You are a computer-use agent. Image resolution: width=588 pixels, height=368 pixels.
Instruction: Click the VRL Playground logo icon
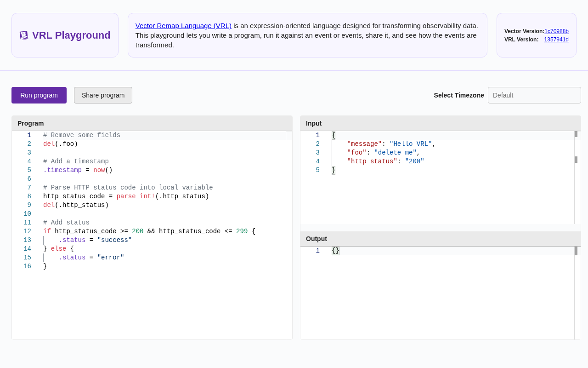tap(24, 35)
